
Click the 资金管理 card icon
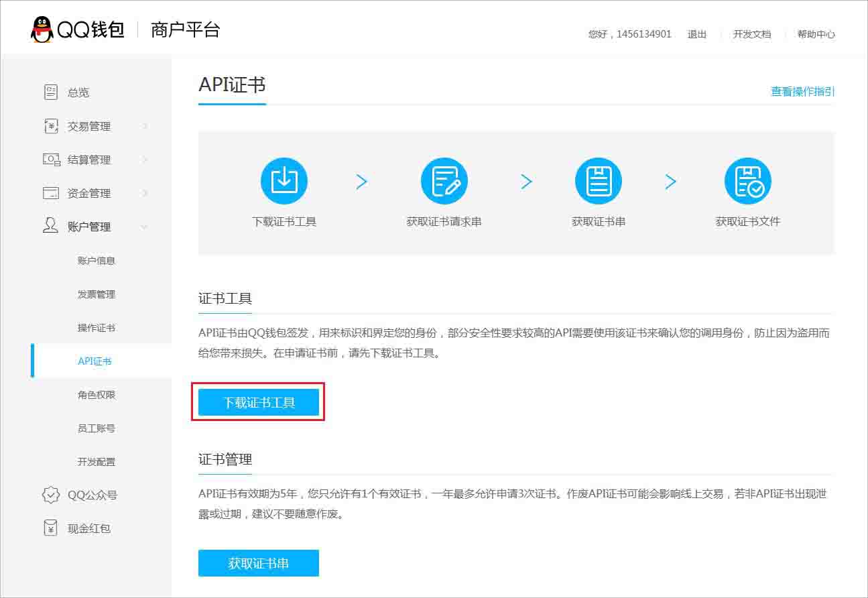click(x=51, y=193)
